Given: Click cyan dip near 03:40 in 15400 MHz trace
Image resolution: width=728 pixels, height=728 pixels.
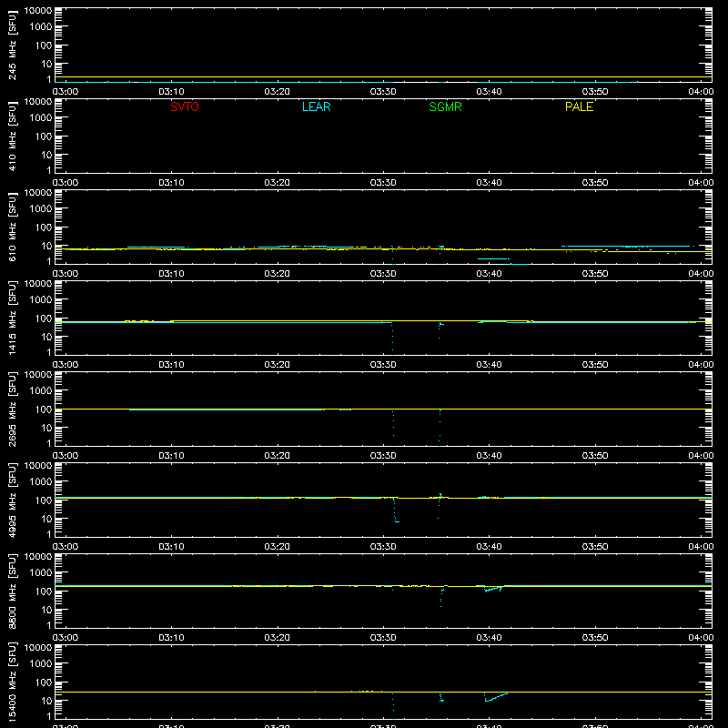Looking at the screenshot, I should [x=495, y=697].
